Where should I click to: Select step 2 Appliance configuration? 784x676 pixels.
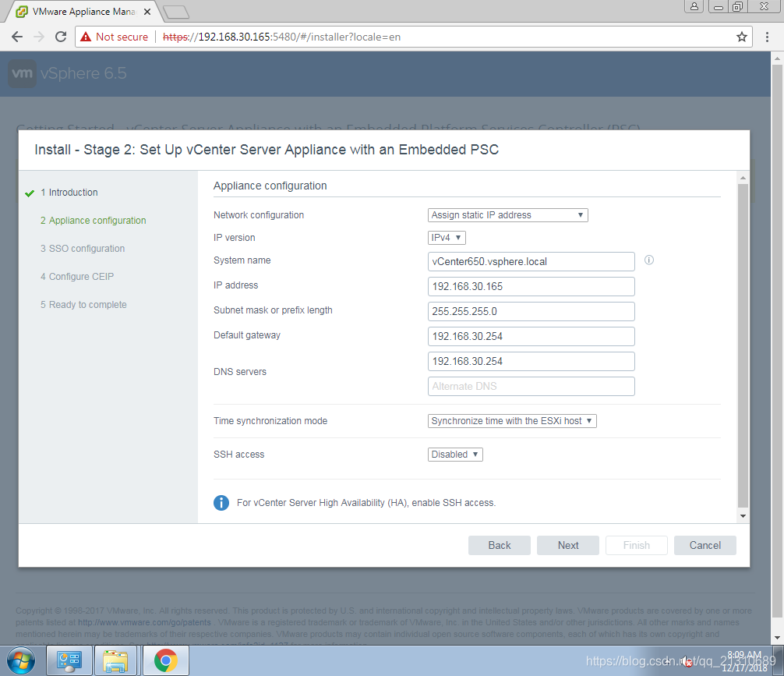93,221
